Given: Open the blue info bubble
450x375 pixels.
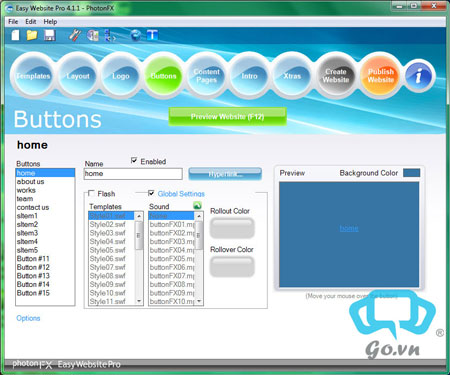Looking at the screenshot, I should pyautogui.click(x=418, y=76).
